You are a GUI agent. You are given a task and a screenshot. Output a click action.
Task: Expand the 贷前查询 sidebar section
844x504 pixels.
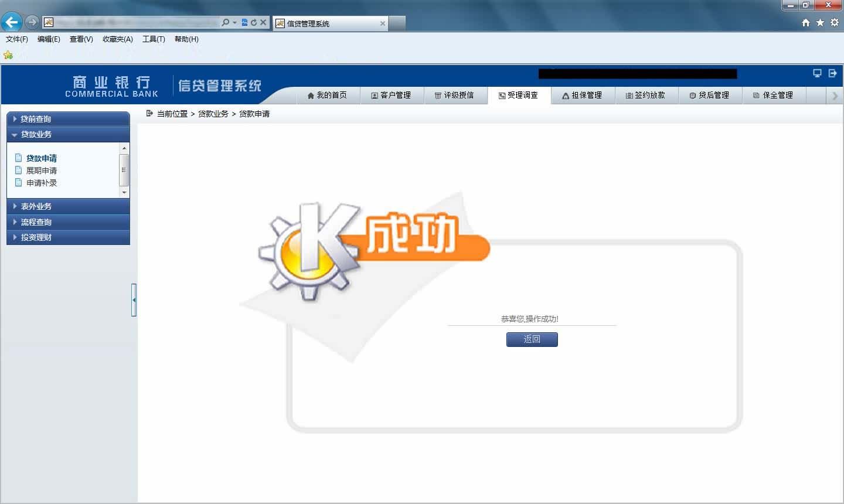click(x=68, y=119)
